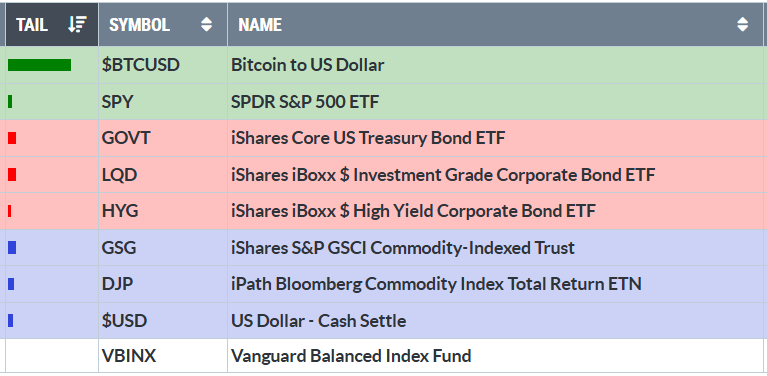Click the $USD symbol cell

(x=163, y=321)
